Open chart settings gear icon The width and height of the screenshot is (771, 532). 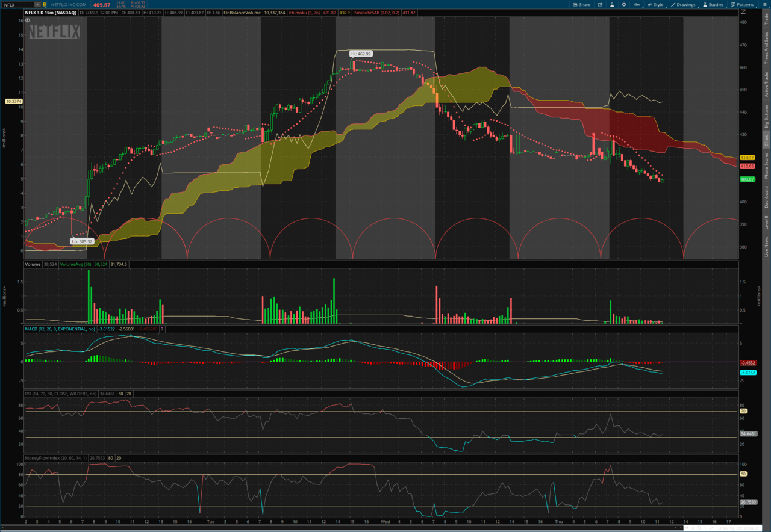coord(624,5)
